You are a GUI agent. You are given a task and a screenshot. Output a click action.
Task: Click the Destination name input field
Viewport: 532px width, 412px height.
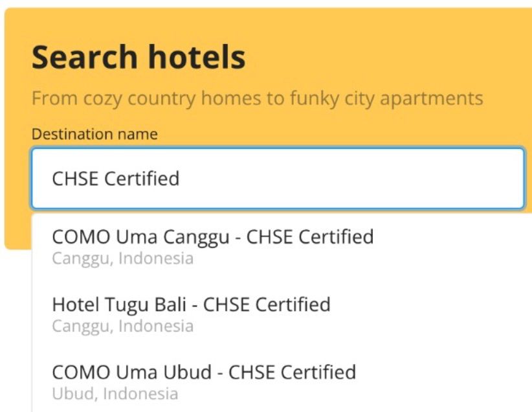(277, 178)
